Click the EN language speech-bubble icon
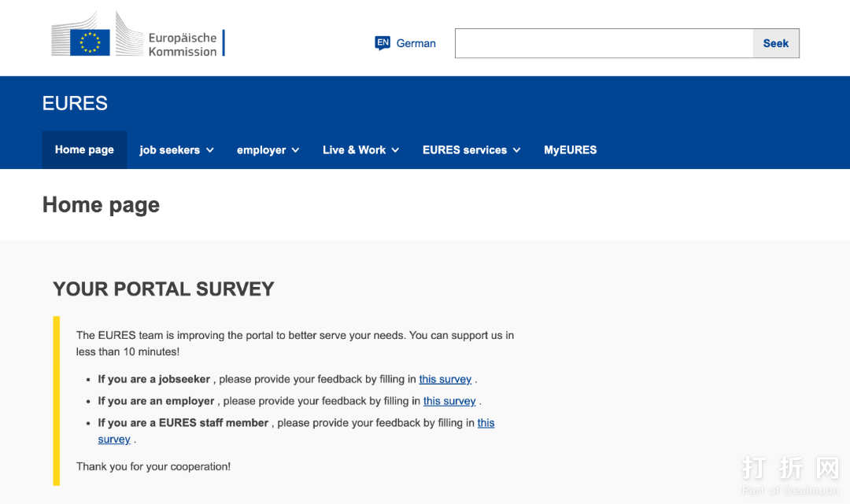 382,43
